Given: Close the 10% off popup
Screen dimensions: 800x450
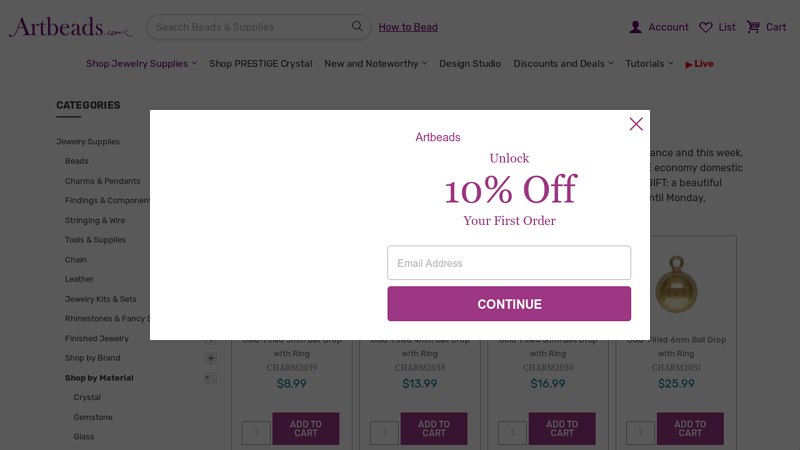Looking at the screenshot, I should click(x=636, y=124).
